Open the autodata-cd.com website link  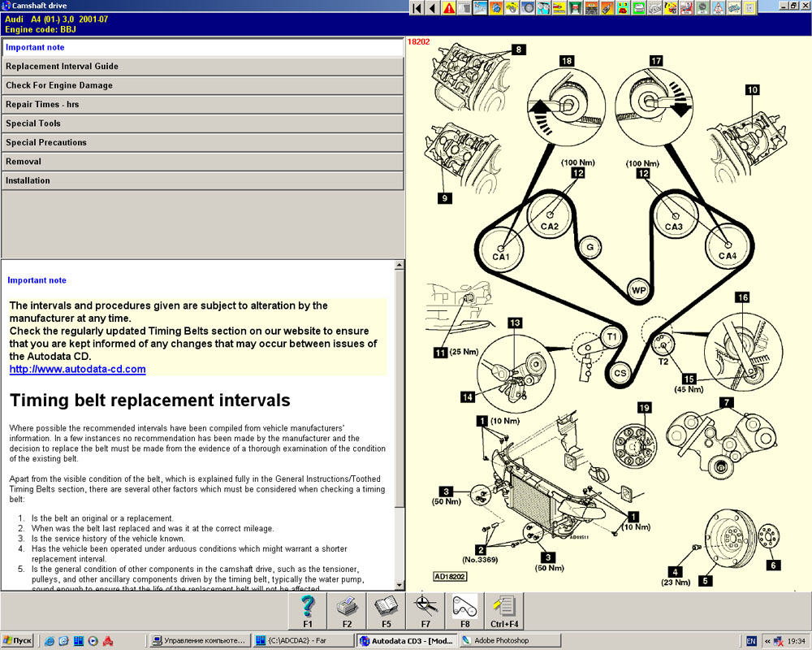(x=77, y=369)
